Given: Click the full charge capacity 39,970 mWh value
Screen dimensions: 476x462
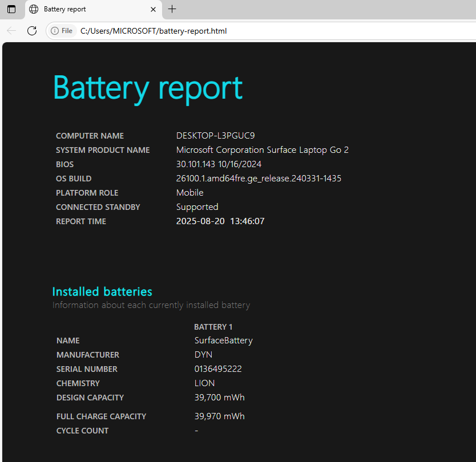Looking at the screenshot, I should [x=219, y=416].
